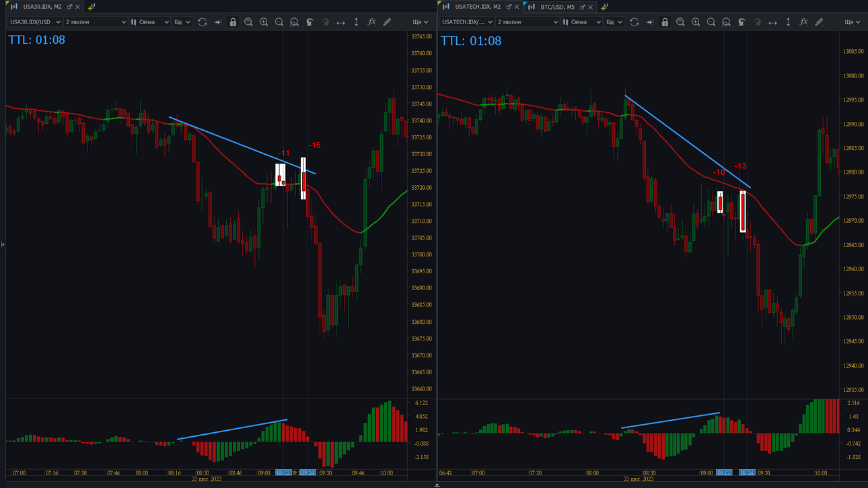Screen dimensions: 868x488
Task: Open the Свічка chart type dropdown in USA30 chart
Action: coord(149,22)
